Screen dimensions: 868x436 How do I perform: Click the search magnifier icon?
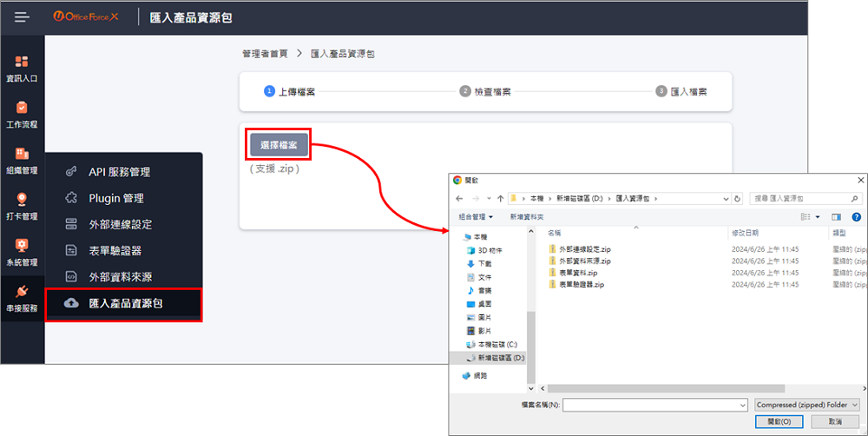pyautogui.click(x=855, y=198)
